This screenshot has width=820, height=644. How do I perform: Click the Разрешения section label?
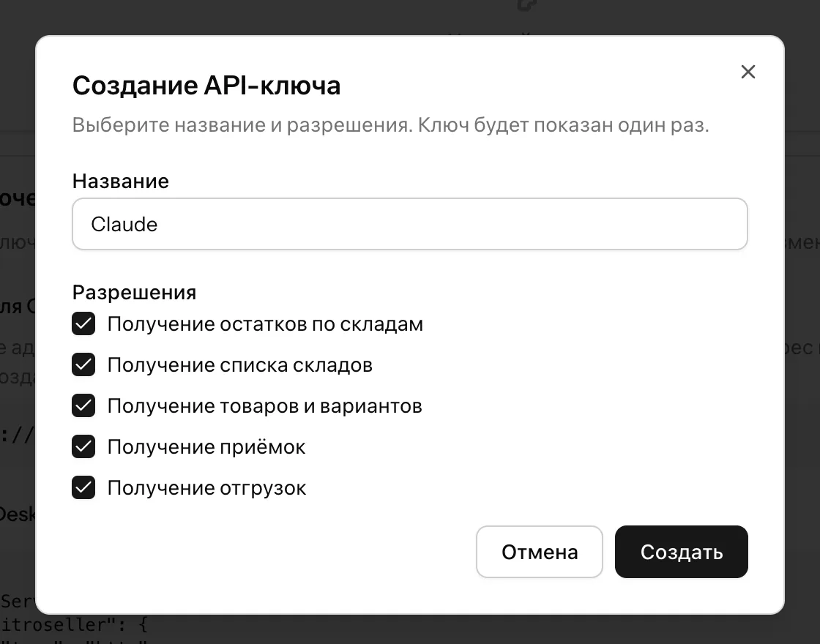click(x=135, y=292)
